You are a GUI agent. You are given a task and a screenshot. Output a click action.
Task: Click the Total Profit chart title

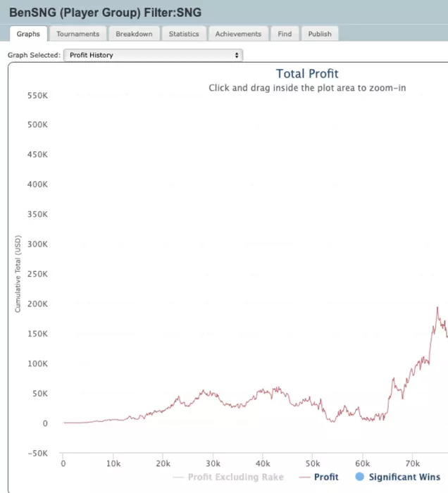307,73
